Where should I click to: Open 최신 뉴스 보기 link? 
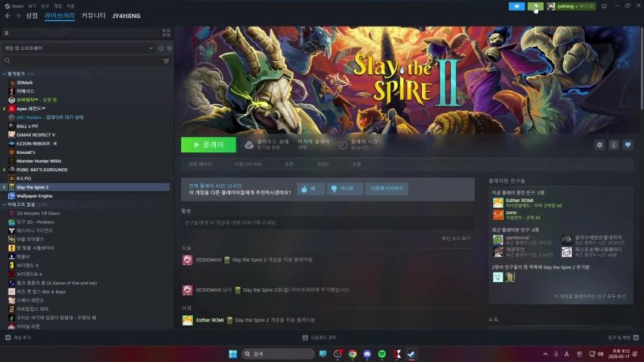(x=456, y=238)
